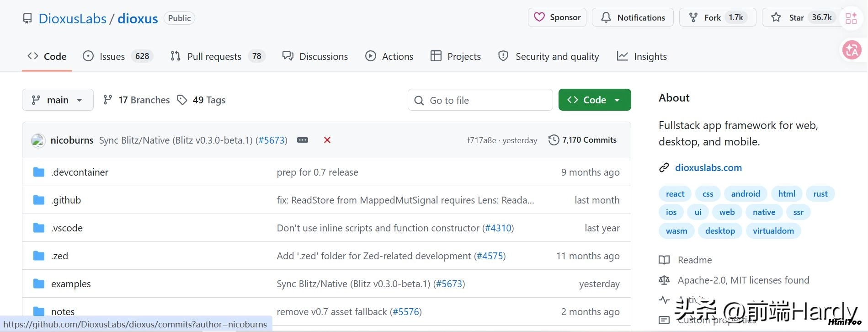Viewport: 868px width, 332px height.
Task: Select the virtualdom topic tag
Action: pyautogui.click(x=773, y=231)
